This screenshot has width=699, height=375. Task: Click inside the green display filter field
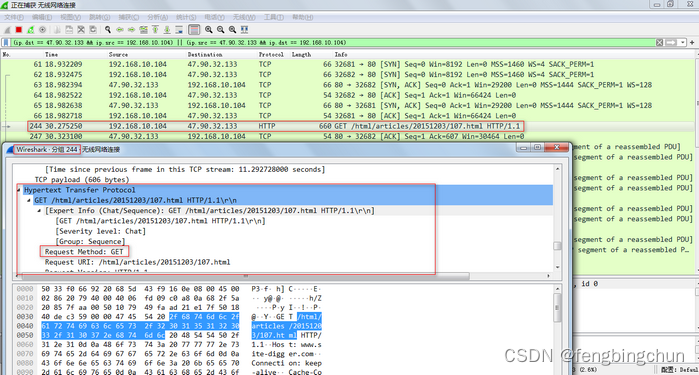click(x=333, y=43)
